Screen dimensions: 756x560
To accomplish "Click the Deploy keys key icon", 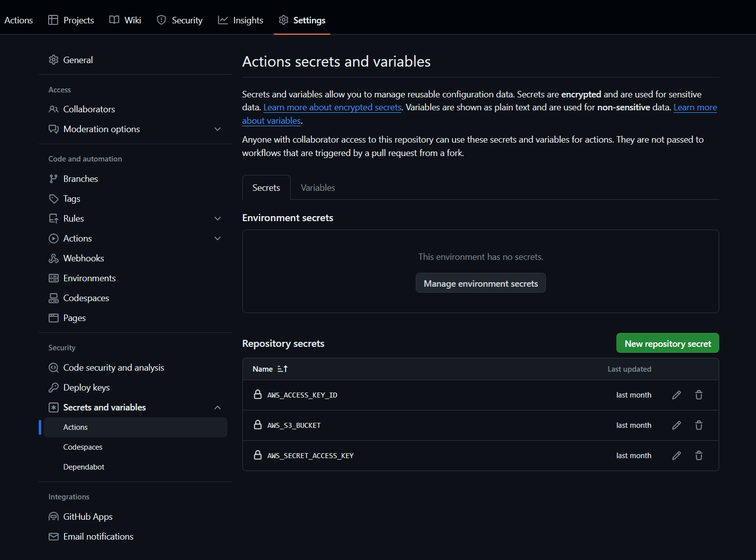I will click(x=54, y=388).
